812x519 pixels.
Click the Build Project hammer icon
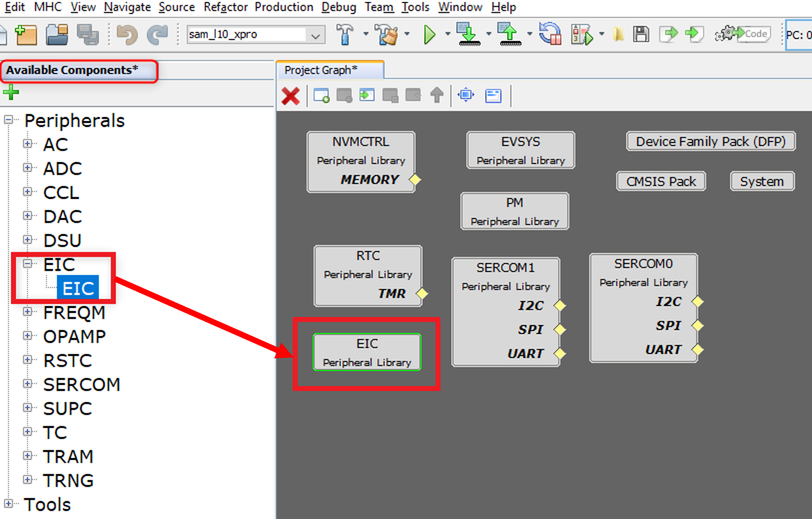345,35
